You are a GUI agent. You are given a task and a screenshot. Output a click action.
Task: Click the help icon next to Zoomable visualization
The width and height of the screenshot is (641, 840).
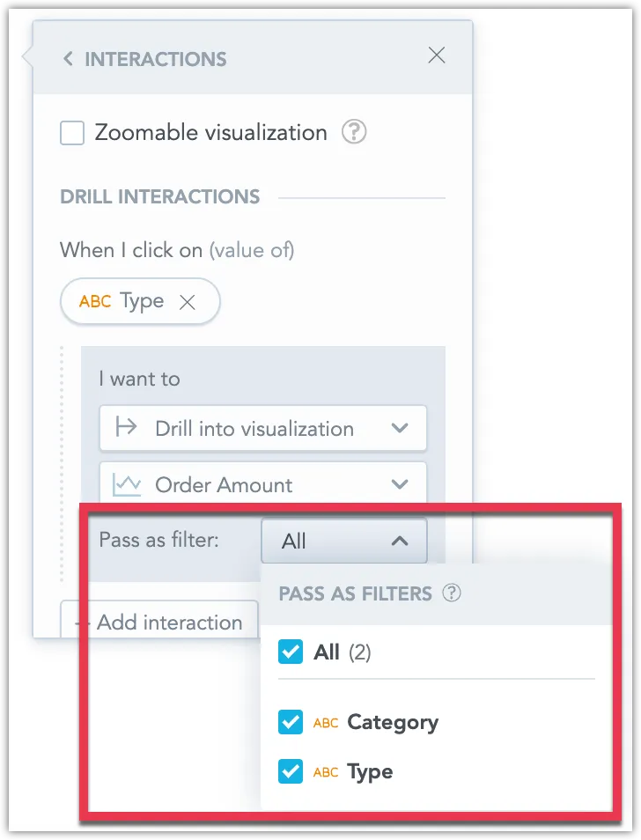tap(353, 133)
